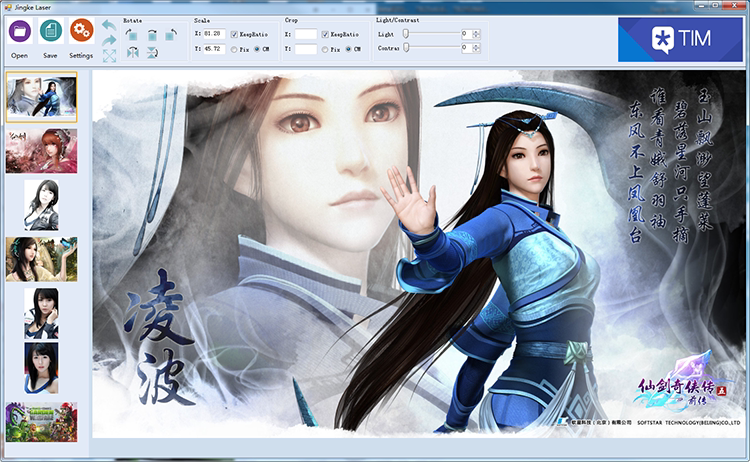Click the fit-to-screen crossed arrows icon
Viewport: 750px width, 462px height.
click(109, 56)
